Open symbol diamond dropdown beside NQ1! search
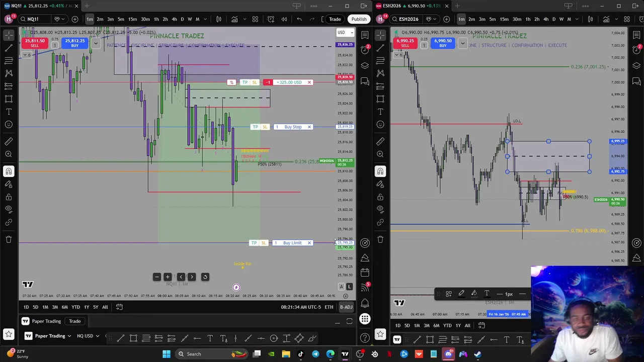The image size is (644, 362). 58,19
